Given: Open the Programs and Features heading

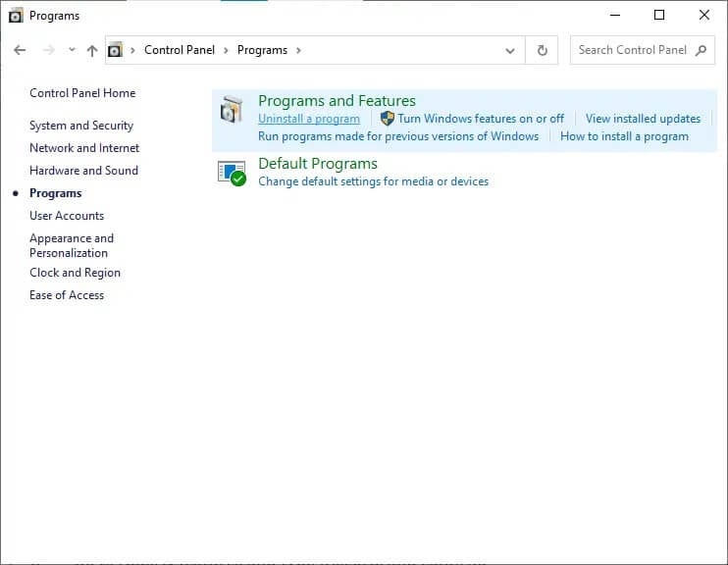Looking at the screenshot, I should [337, 101].
